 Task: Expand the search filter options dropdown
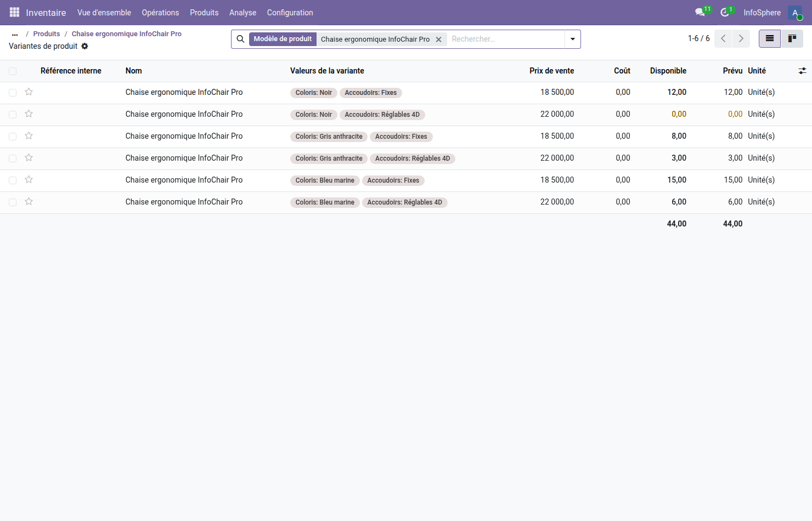(572, 39)
